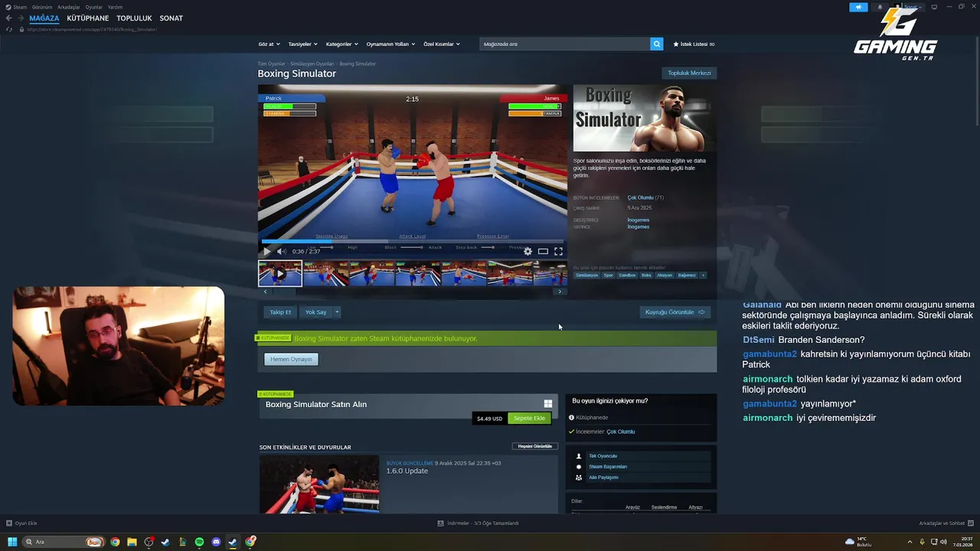Switch to the TOPLULUK tab
980x551 pixels.
point(134,18)
